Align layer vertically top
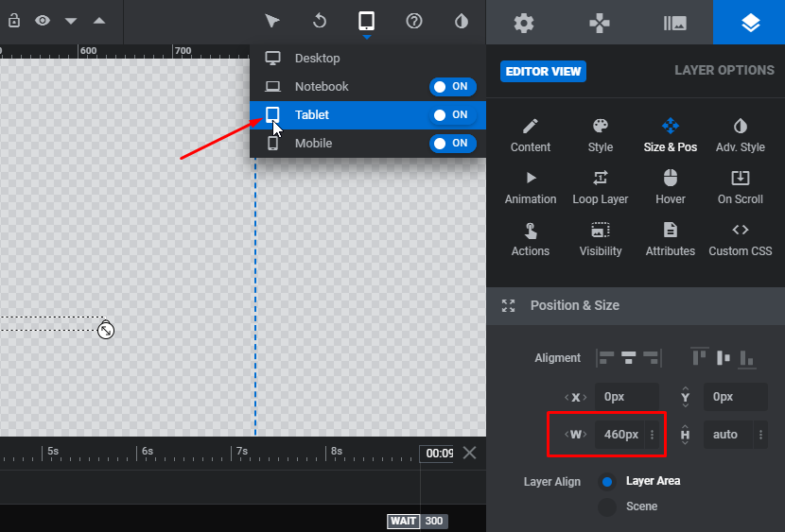Image resolution: width=785 pixels, height=532 pixels. tap(699, 357)
